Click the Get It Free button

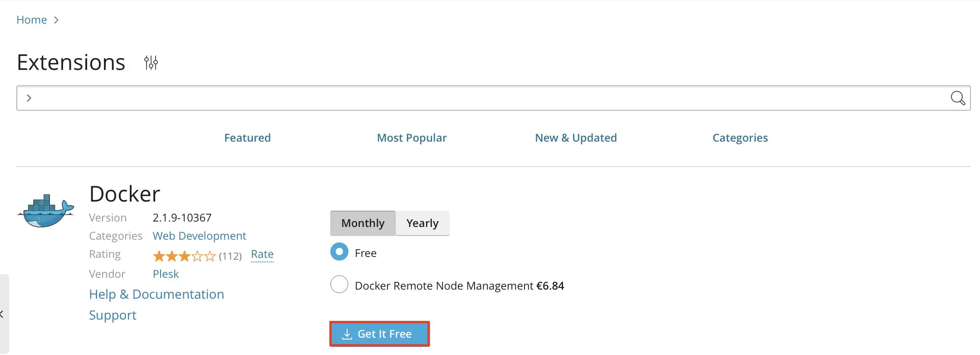click(379, 334)
